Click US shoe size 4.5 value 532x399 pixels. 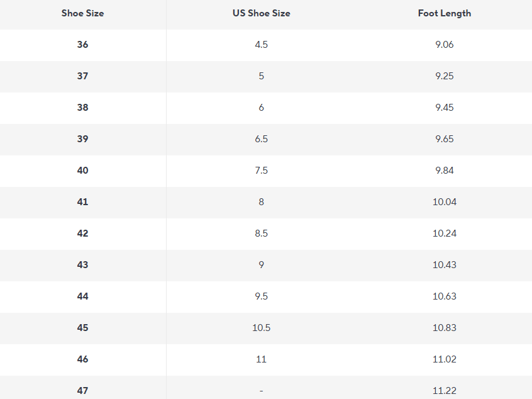point(261,45)
